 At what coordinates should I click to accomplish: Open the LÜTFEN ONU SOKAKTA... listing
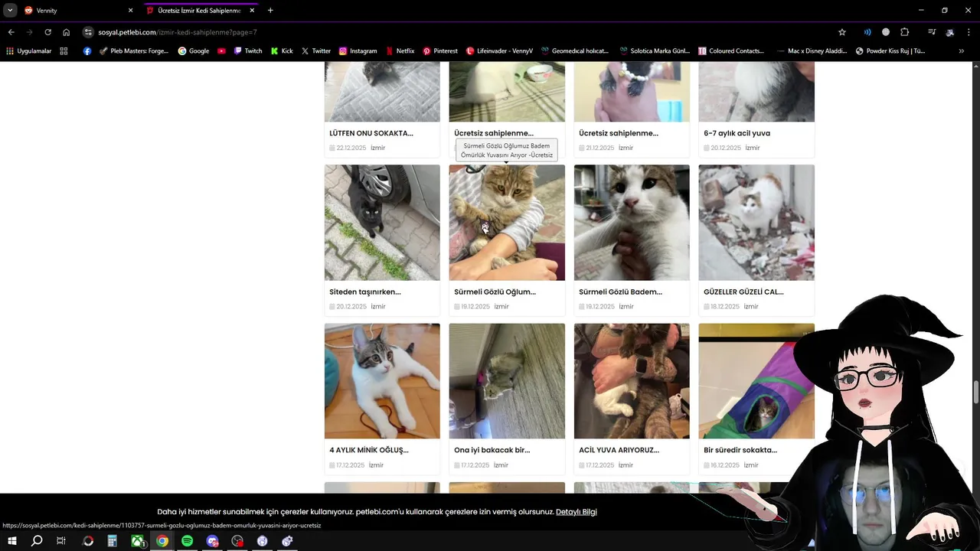click(371, 133)
